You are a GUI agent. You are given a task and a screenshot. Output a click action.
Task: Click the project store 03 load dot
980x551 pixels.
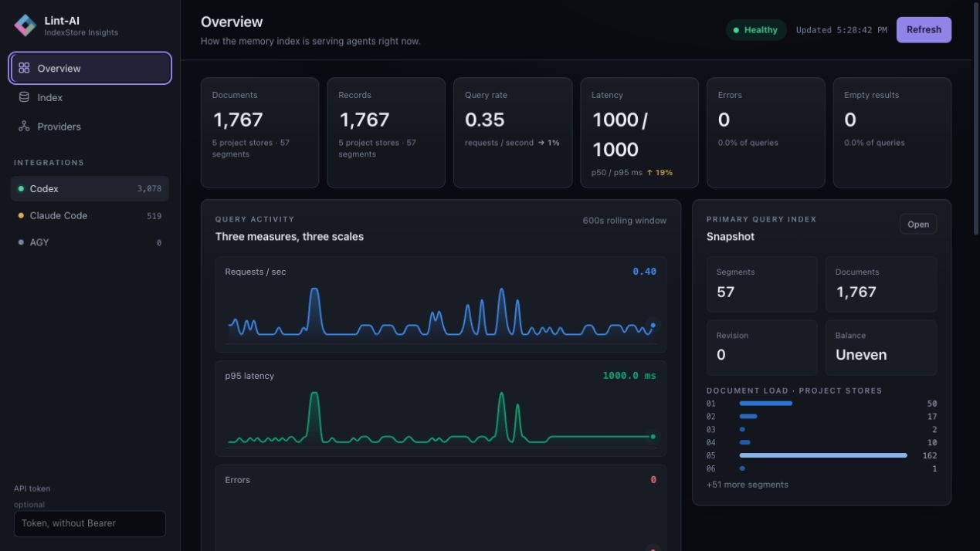click(742, 430)
